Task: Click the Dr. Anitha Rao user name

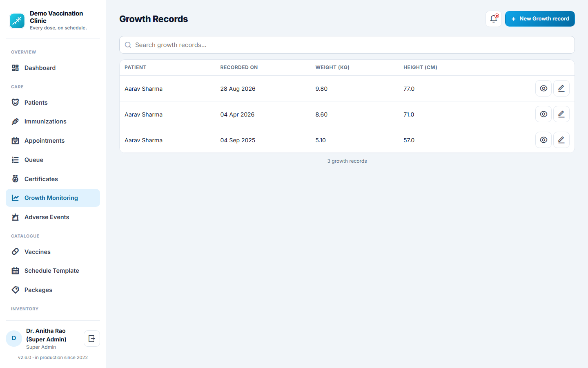Action: pyautogui.click(x=46, y=335)
